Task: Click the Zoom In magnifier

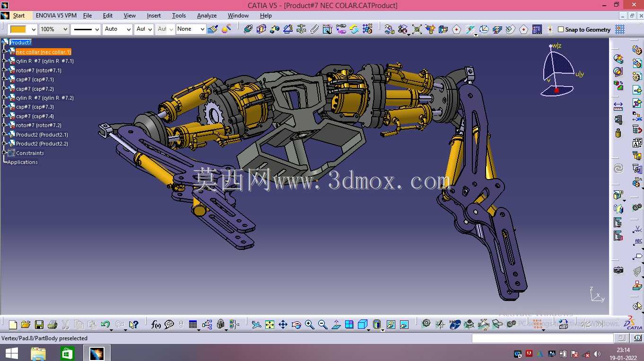Action: click(310, 325)
